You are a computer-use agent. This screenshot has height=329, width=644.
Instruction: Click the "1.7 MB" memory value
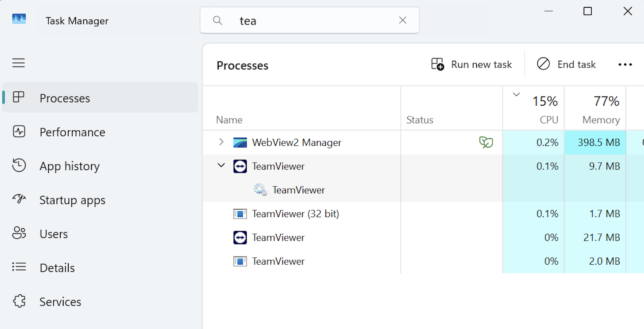click(605, 213)
